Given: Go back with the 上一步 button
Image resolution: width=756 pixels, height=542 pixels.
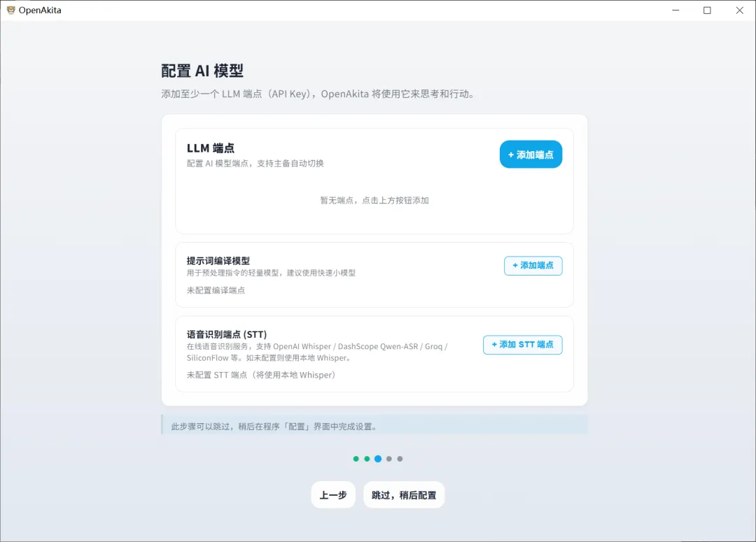Looking at the screenshot, I should click(x=333, y=494).
